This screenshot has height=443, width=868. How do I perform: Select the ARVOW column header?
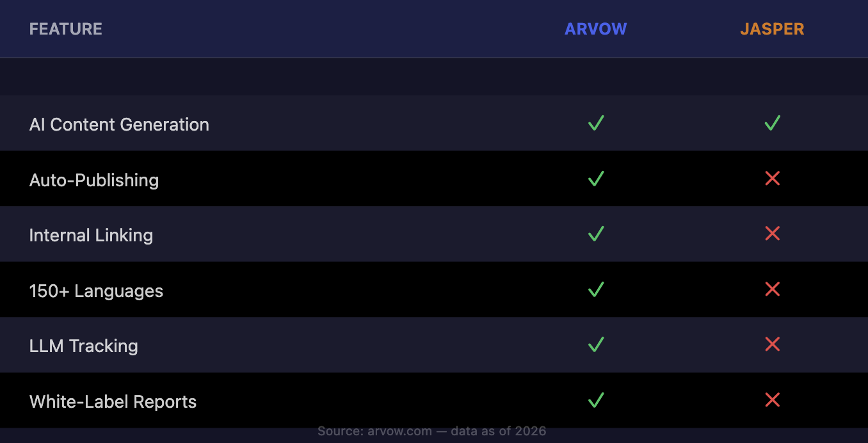(595, 29)
